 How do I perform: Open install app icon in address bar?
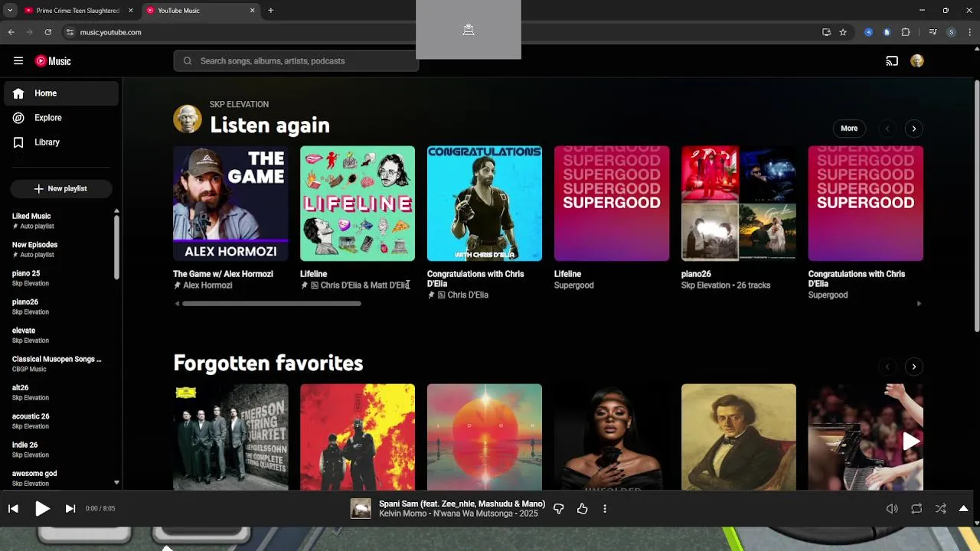(x=826, y=32)
